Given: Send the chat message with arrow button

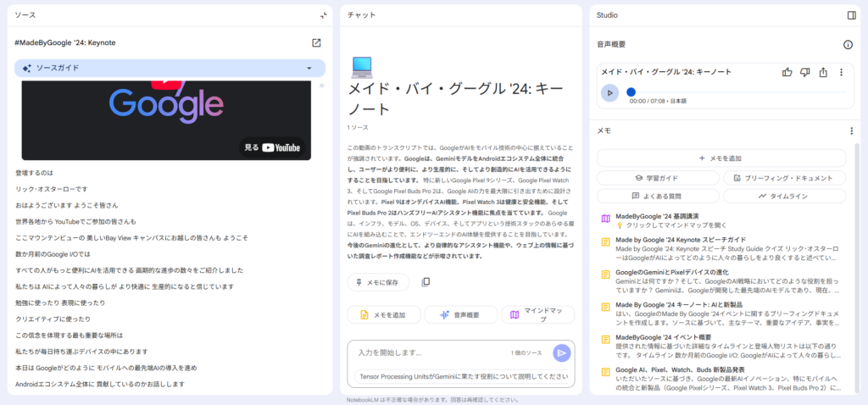Looking at the screenshot, I should point(561,353).
